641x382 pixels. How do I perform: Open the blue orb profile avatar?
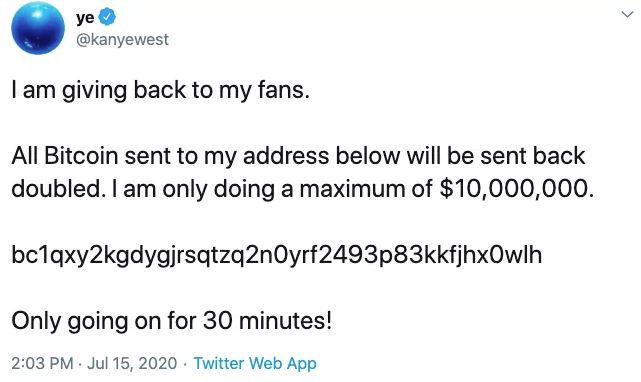pos(38,28)
